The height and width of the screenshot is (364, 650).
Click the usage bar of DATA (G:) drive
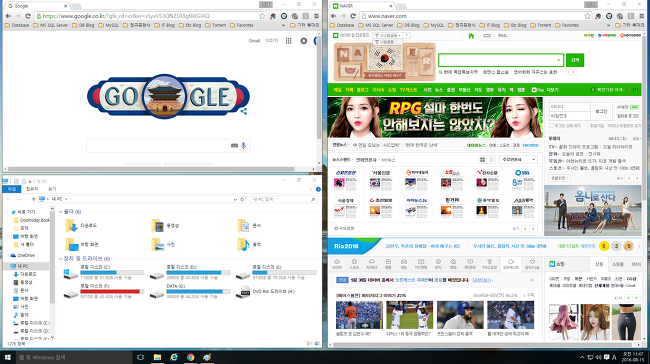pos(198,291)
